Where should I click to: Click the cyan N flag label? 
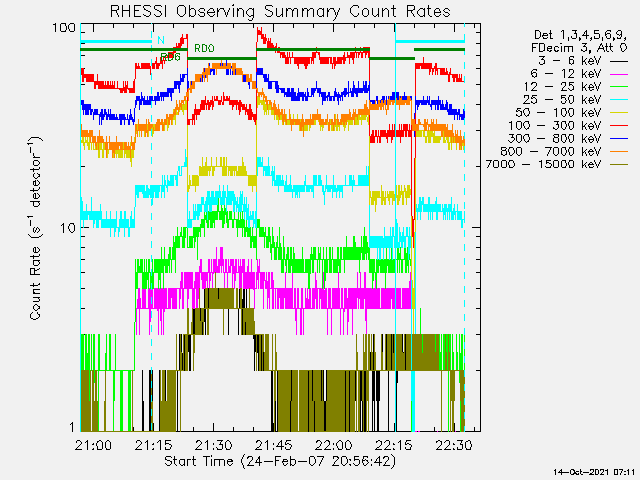160,41
